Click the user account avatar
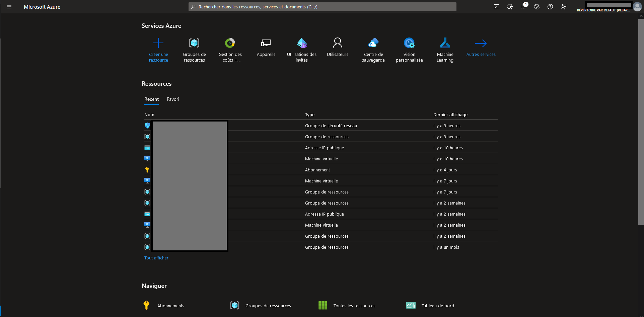The image size is (644, 317). pos(637,6)
